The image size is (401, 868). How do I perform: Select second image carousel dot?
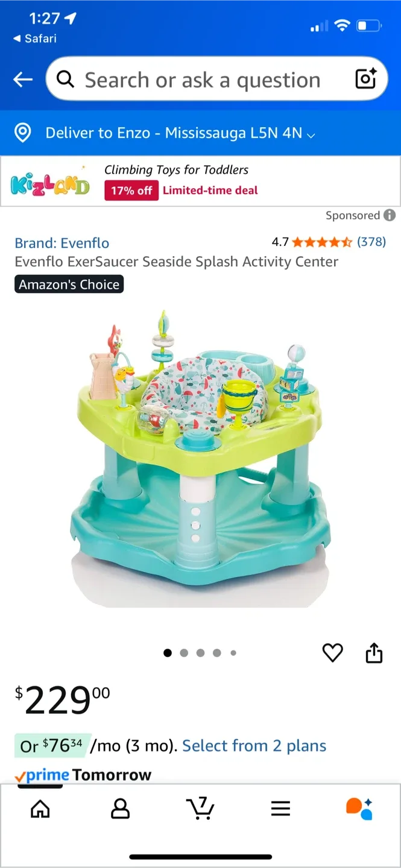[x=184, y=653]
